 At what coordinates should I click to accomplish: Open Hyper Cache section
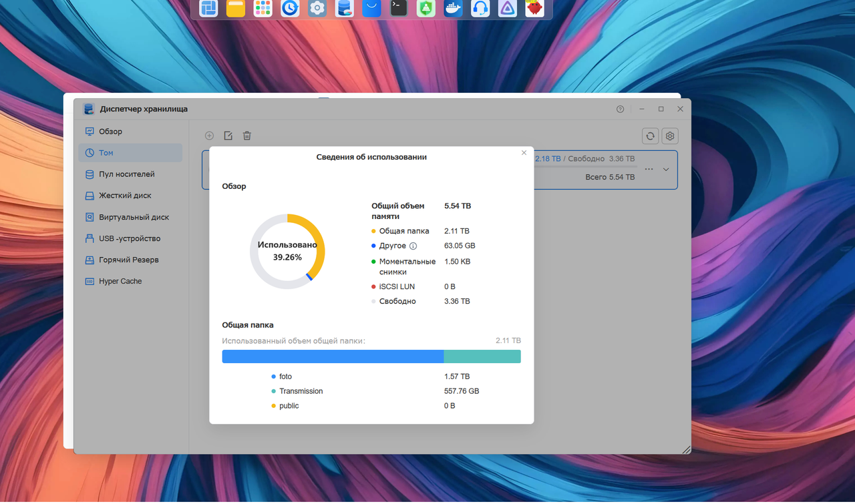pos(130,281)
